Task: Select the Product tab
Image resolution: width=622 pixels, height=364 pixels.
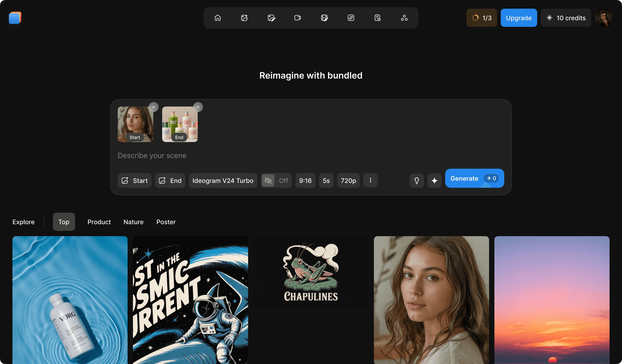Action: (x=99, y=222)
